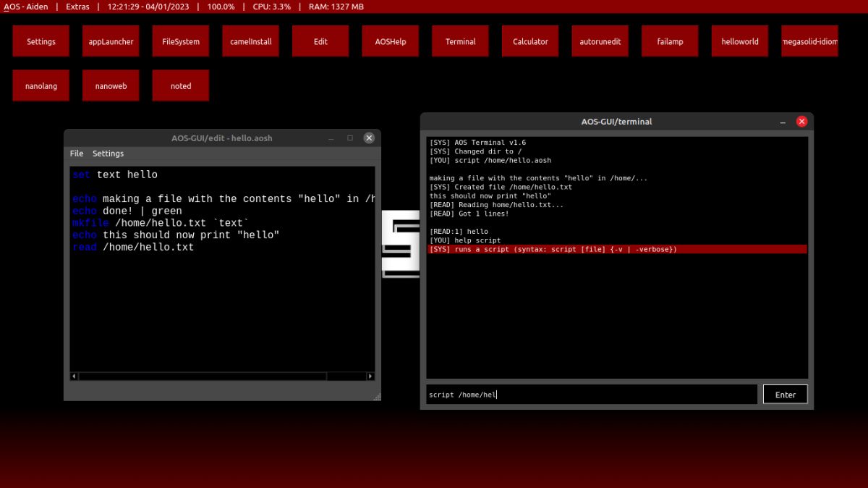Maximize the edit window
The height and width of the screenshot is (488, 868).
tap(350, 138)
